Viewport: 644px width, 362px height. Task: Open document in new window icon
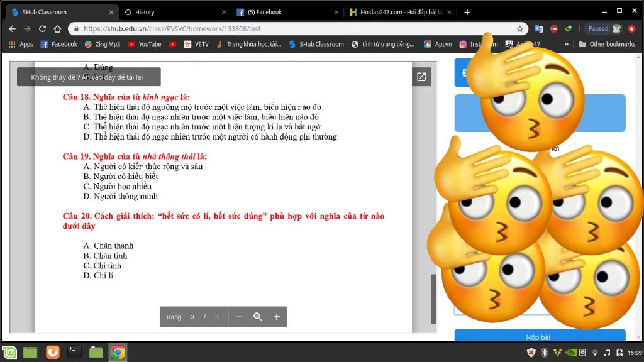(421, 77)
